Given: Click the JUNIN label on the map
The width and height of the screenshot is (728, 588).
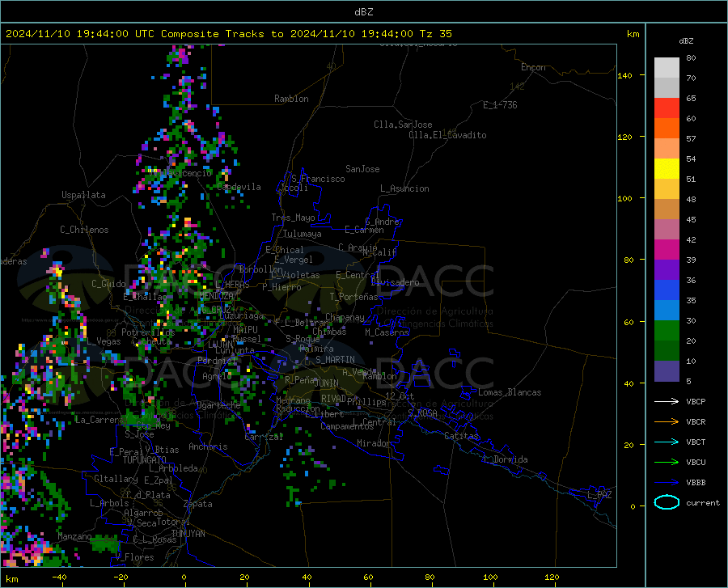Looking at the screenshot, I should click(x=327, y=383).
